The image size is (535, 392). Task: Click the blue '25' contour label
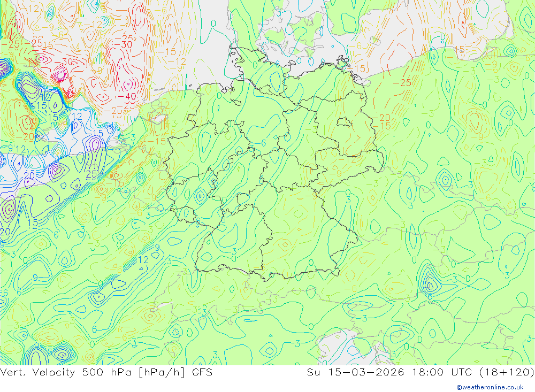pos(91,175)
